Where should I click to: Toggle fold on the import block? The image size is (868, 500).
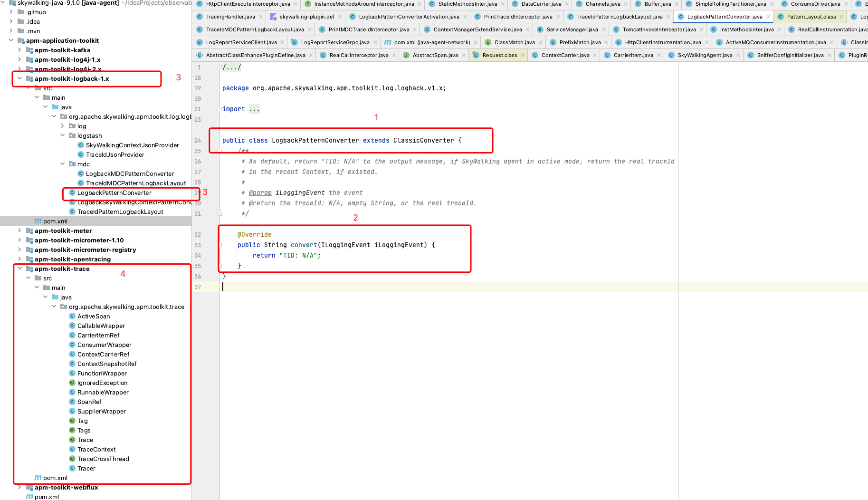219,109
